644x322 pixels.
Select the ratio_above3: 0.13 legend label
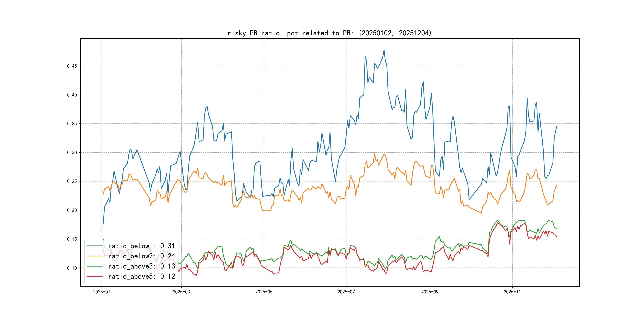tap(141, 266)
